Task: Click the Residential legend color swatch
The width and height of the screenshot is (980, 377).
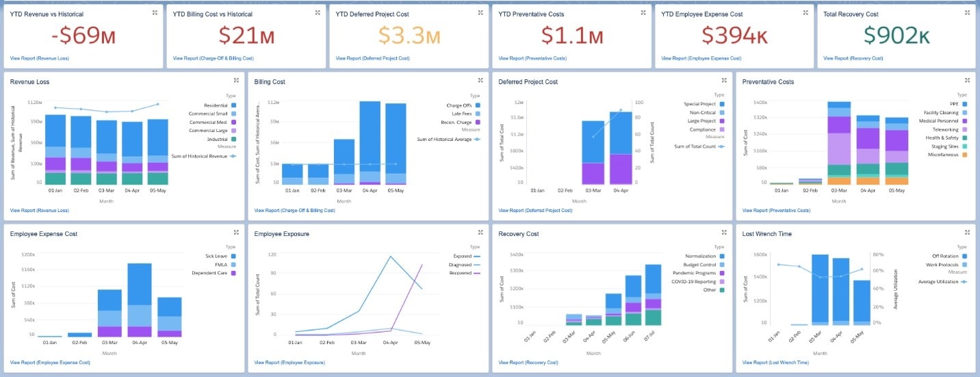Action: tap(233, 105)
